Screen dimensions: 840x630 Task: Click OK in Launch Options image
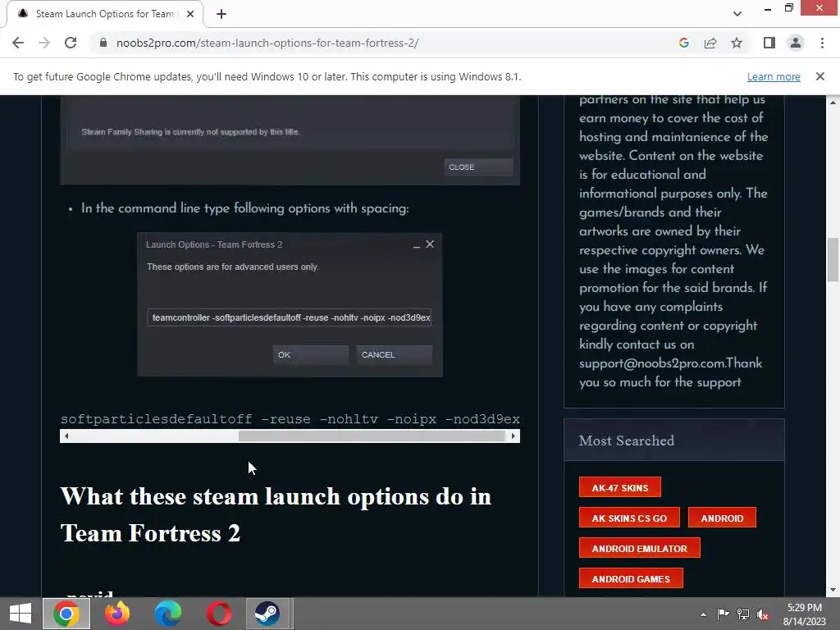pos(311,354)
